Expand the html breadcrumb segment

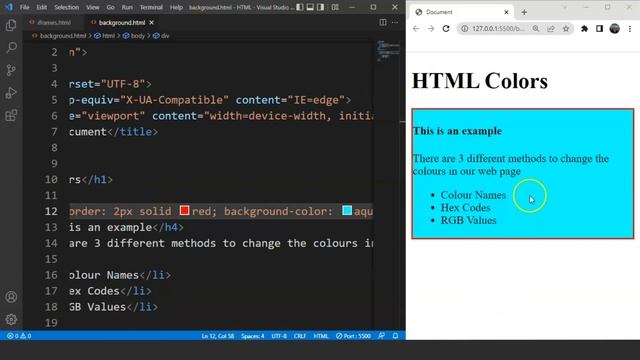coord(108,36)
